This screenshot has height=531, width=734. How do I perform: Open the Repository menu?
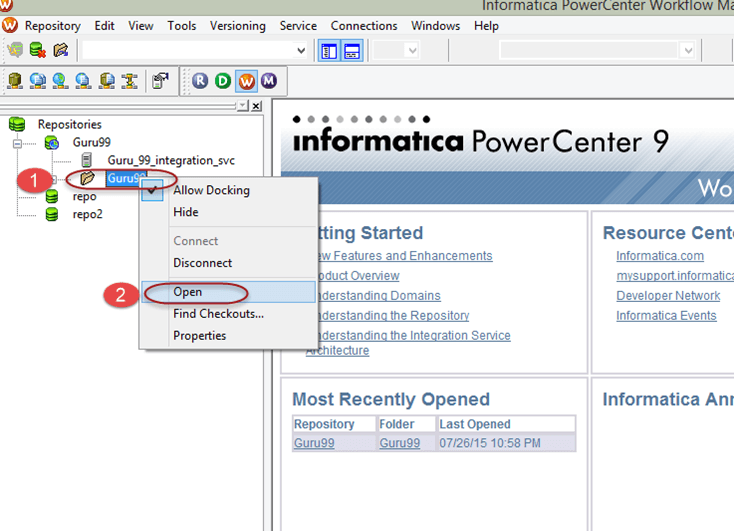pyautogui.click(x=52, y=26)
